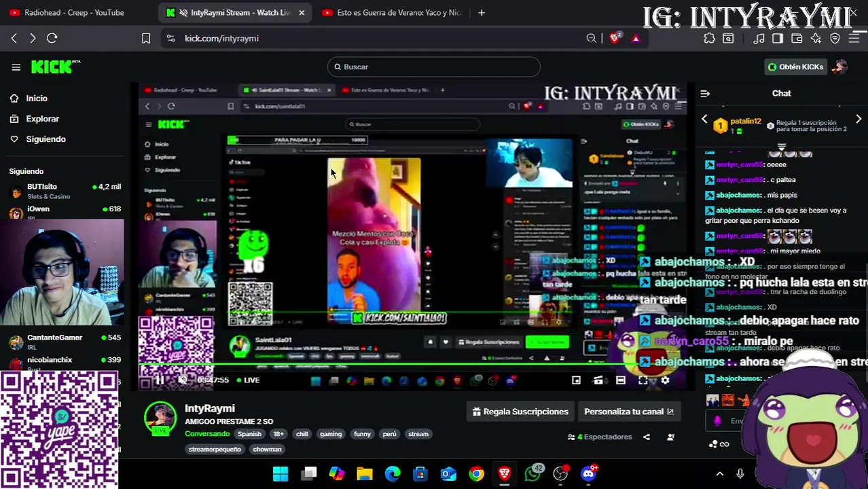Open Brave Rewards triangle icon
The image size is (868, 489).
636,39
